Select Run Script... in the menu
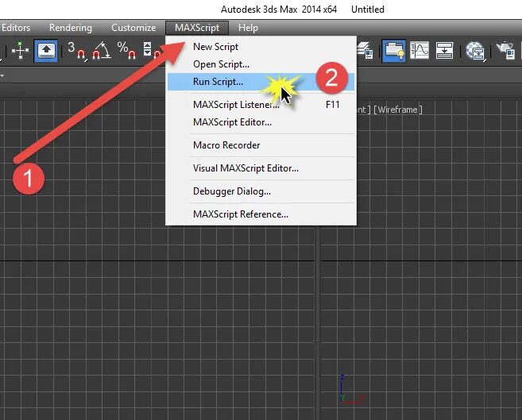Image resolution: width=522 pixels, height=420 pixels. click(261, 82)
